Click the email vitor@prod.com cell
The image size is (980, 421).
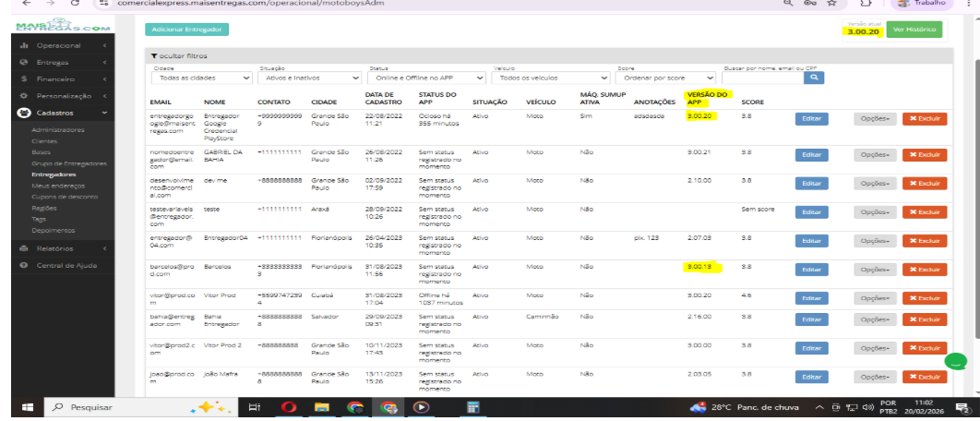pyautogui.click(x=172, y=298)
